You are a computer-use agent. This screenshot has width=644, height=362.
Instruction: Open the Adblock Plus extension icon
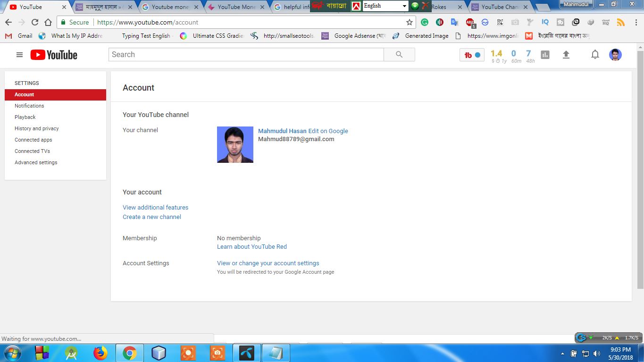[x=470, y=22]
